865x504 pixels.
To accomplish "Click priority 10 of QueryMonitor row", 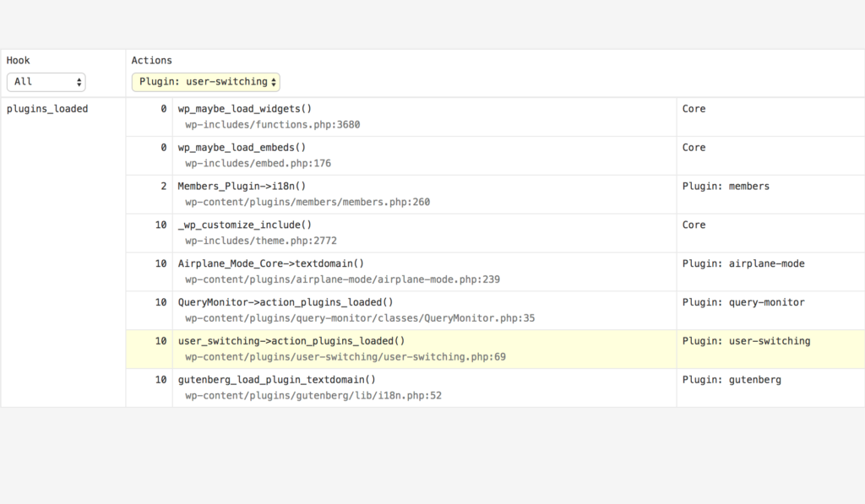I will tap(160, 301).
